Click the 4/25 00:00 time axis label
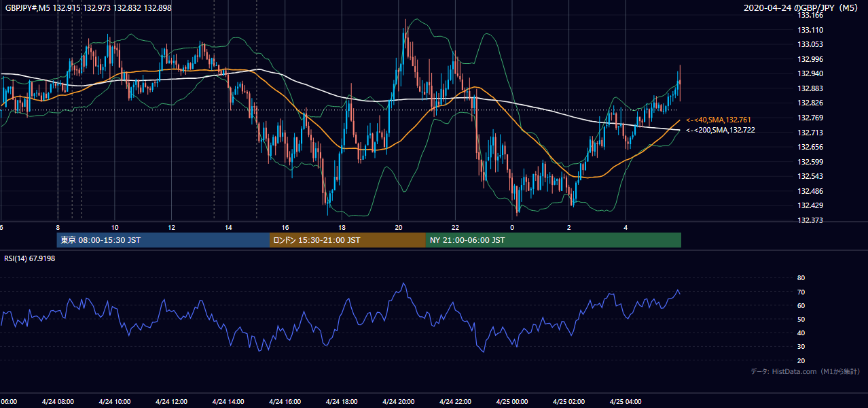This screenshot has height=408, width=868. (512, 401)
